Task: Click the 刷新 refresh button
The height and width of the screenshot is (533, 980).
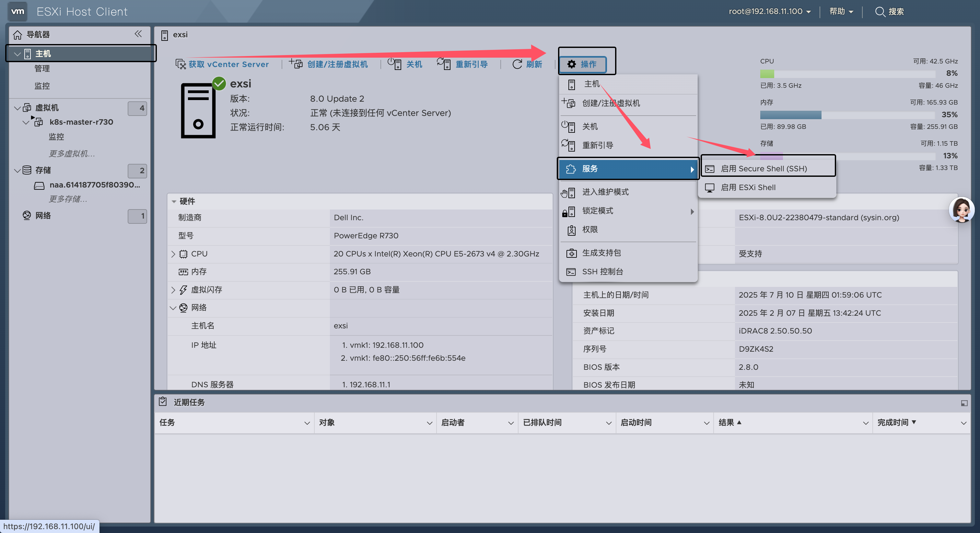Action: [x=527, y=64]
